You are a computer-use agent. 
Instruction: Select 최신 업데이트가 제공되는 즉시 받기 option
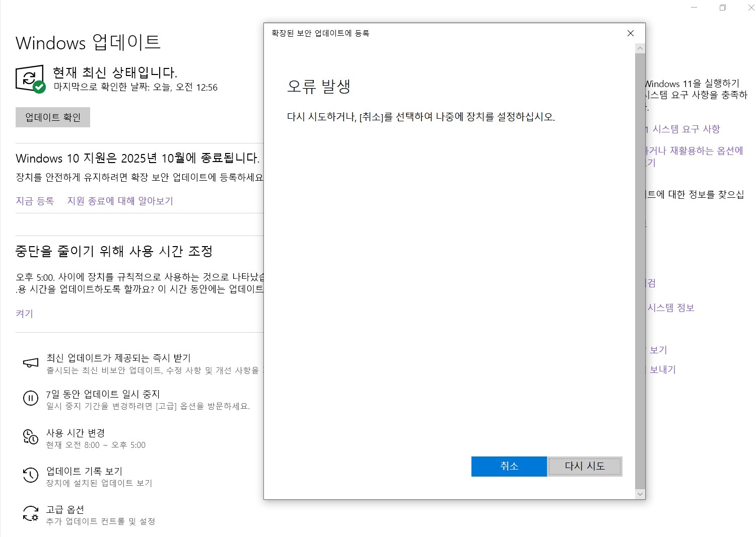point(143,363)
